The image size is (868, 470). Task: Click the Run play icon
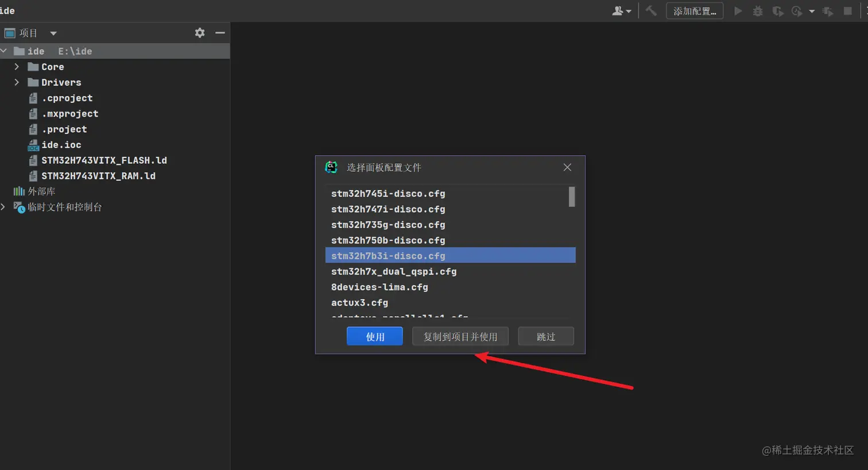click(738, 11)
